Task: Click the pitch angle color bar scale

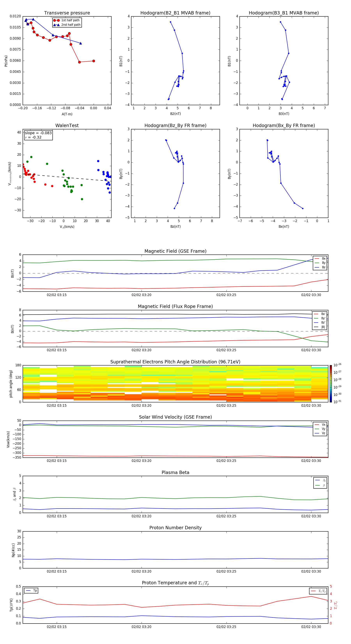Action: click(331, 384)
